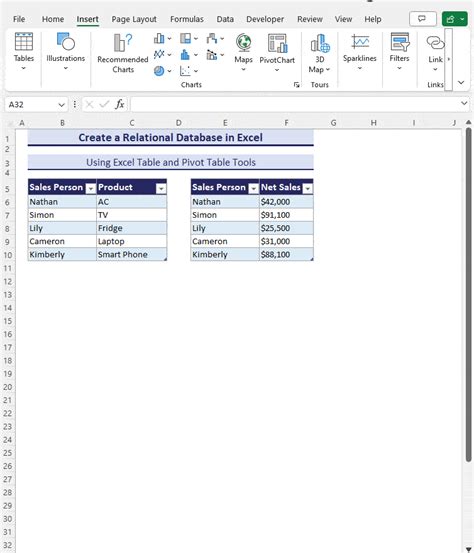Select the cell containing $91,100

coord(286,215)
